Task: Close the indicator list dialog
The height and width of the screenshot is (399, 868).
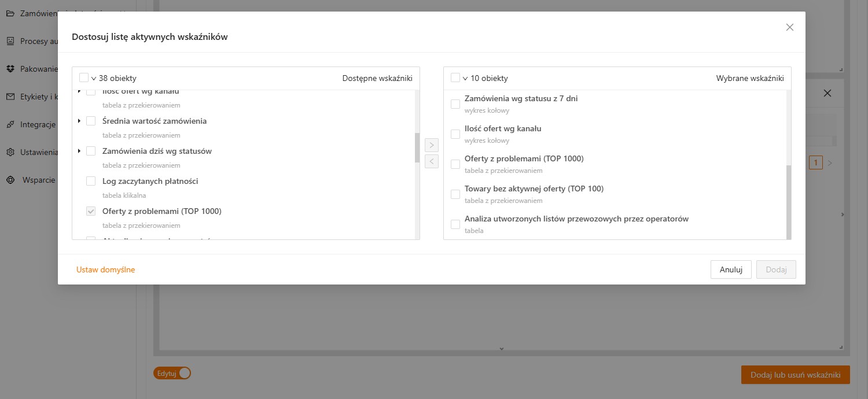Action: coord(790,27)
